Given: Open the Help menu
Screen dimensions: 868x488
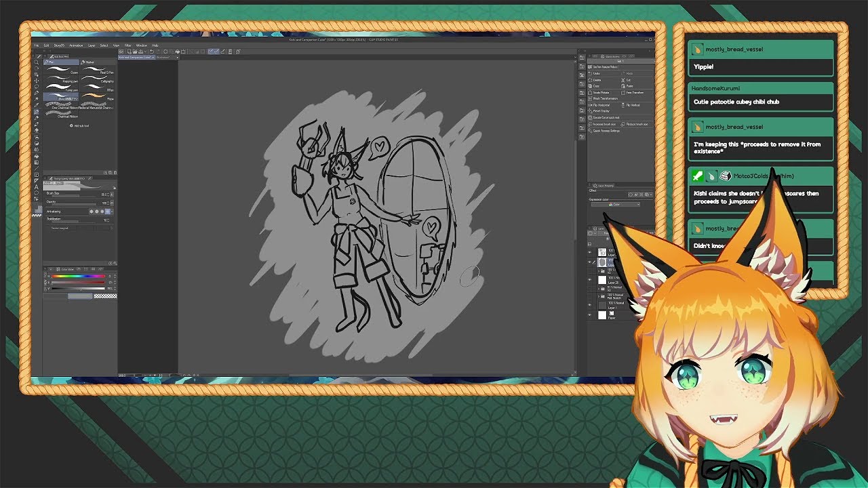Looking at the screenshot, I should (x=155, y=45).
